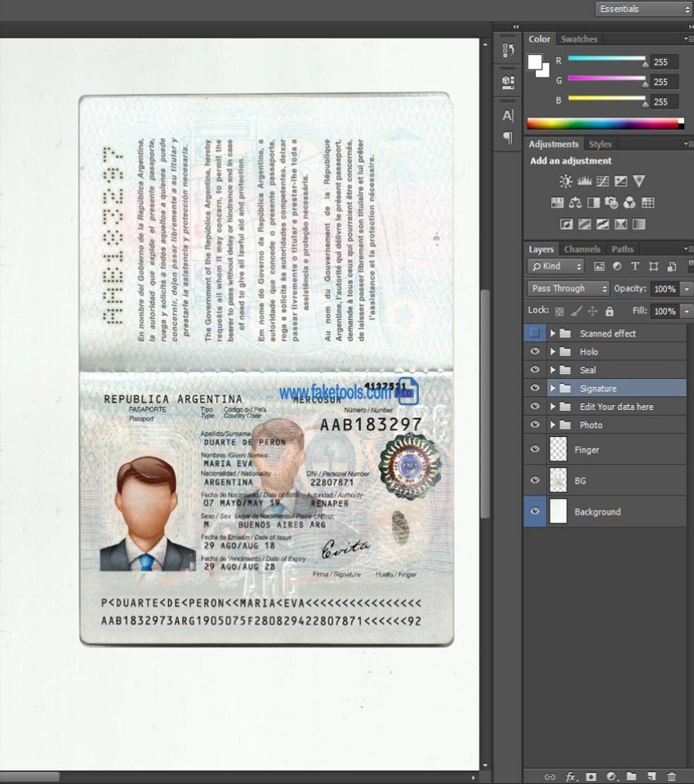
Task: Expand the Photo group
Action: pos(553,425)
